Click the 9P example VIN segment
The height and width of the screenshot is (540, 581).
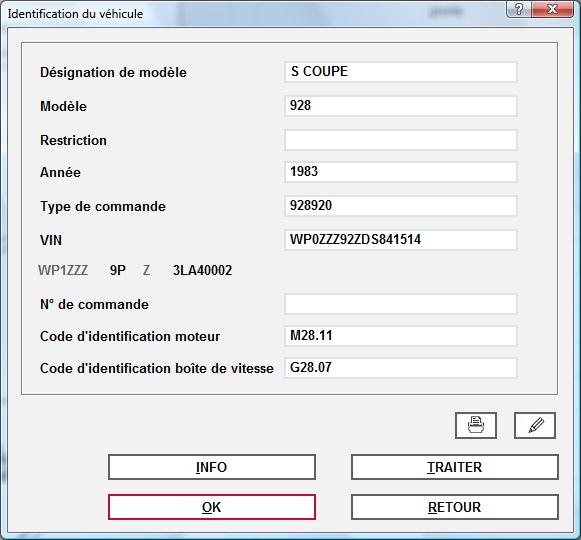click(118, 270)
